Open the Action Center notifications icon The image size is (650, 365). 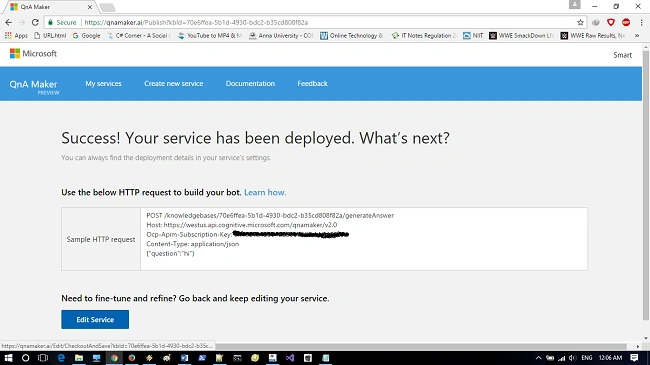pyautogui.click(x=634, y=358)
